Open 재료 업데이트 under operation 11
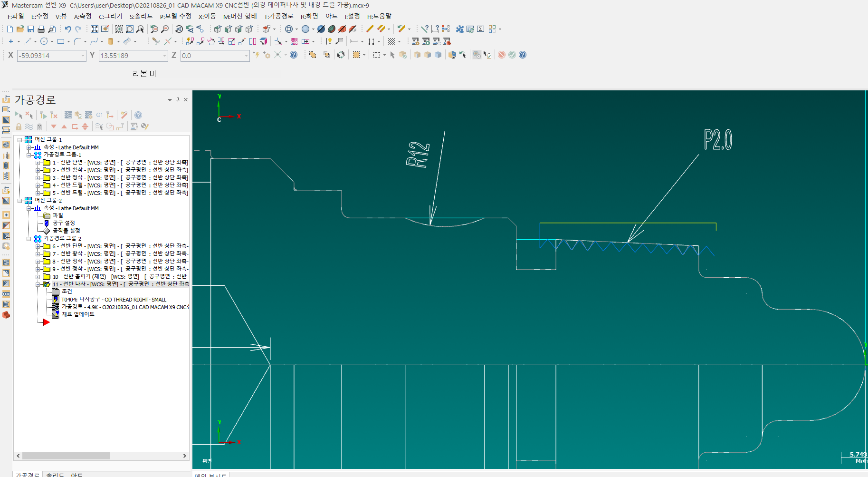Screen dimensions: 868x477 coord(78,314)
